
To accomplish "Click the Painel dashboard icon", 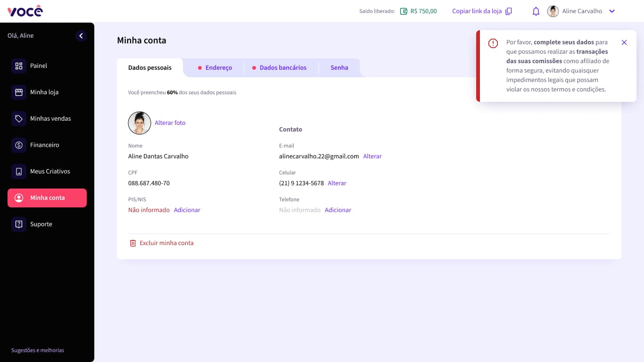I will [x=19, y=66].
